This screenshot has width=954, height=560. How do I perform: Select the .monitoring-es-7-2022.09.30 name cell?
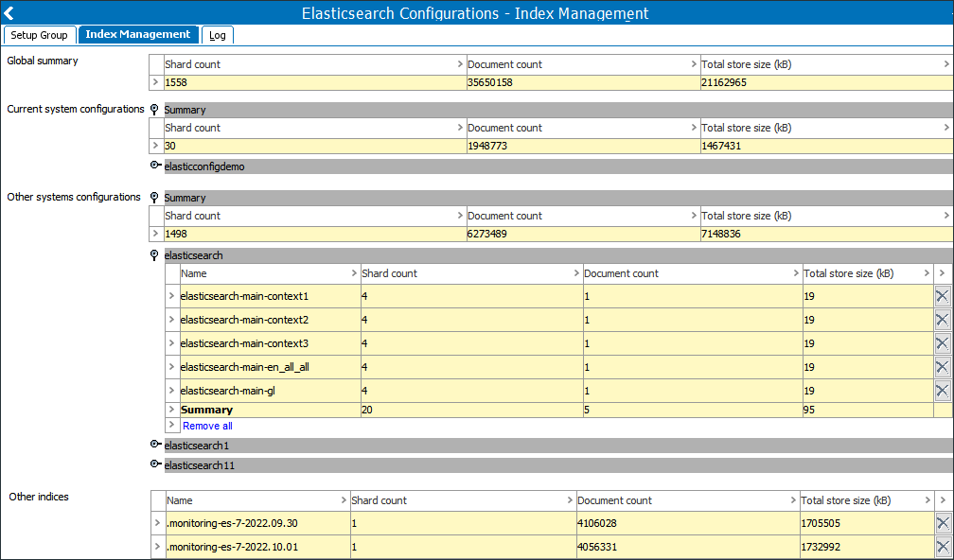258,523
